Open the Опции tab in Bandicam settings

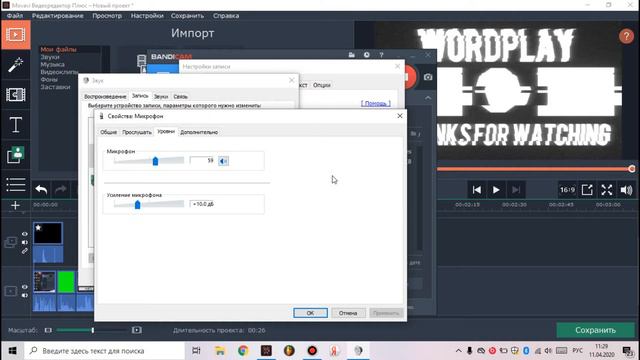coord(322,85)
